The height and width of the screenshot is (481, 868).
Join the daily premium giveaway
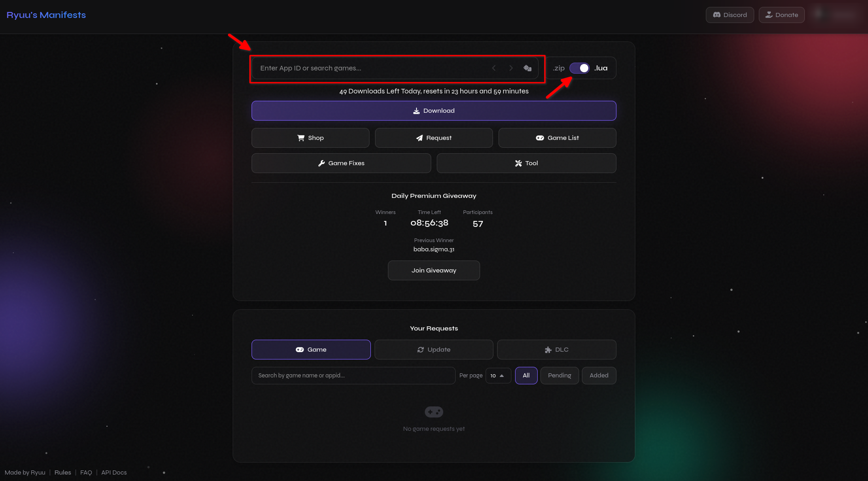pos(434,271)
